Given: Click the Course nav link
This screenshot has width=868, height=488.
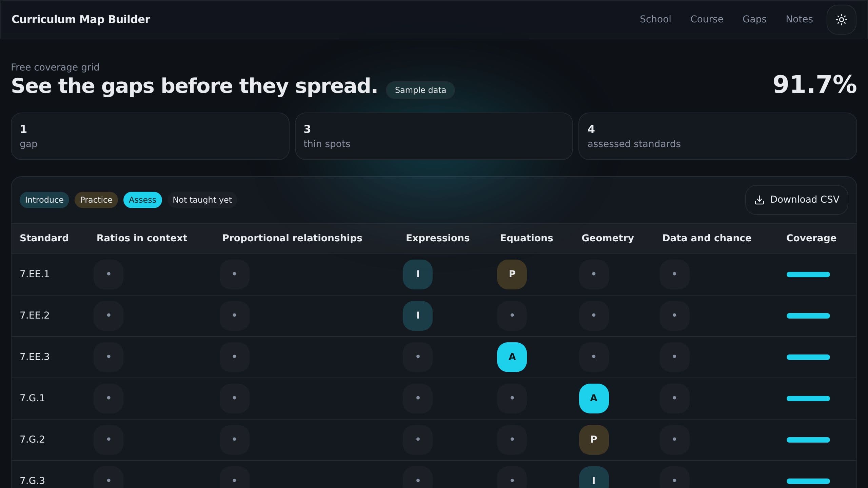Looking at the screenshot, I should coord(707,19).
